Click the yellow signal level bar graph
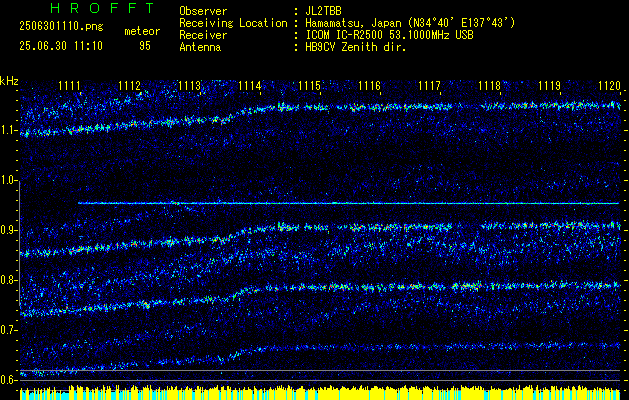The height and width of the screenshot is (400, 629). tap(320, 393)
